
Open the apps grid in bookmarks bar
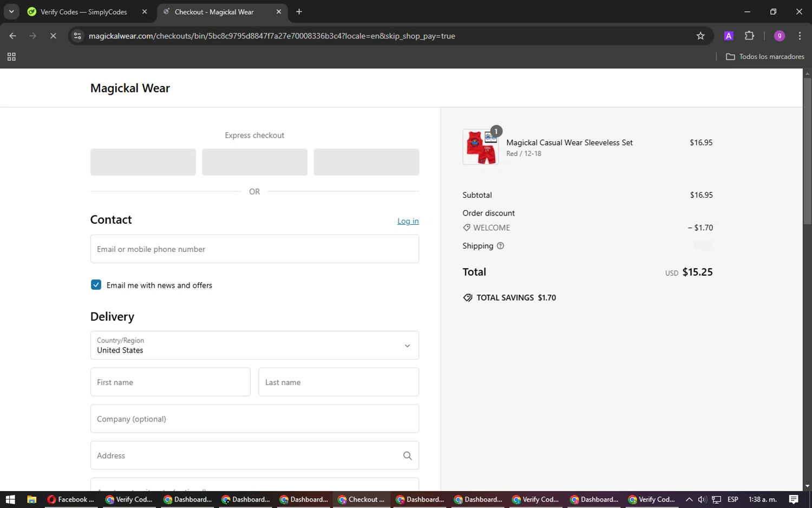click(x=11, y=57)
